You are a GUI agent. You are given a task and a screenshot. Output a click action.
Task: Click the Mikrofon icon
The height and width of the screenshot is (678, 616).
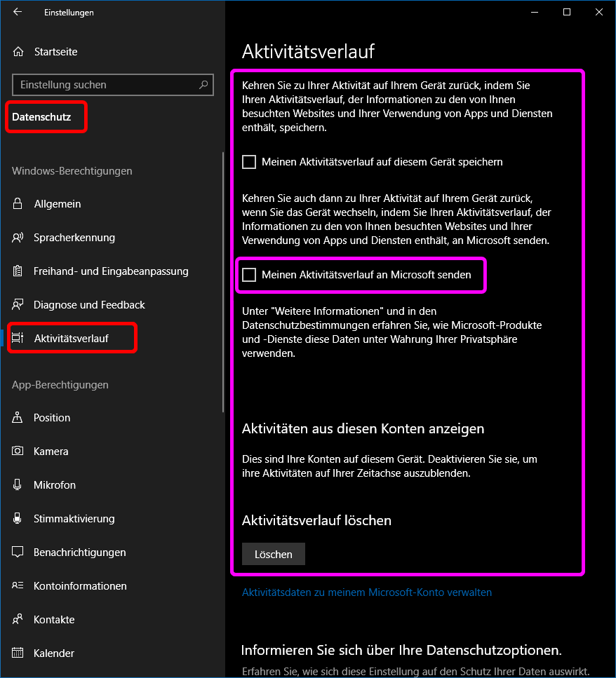18,485
